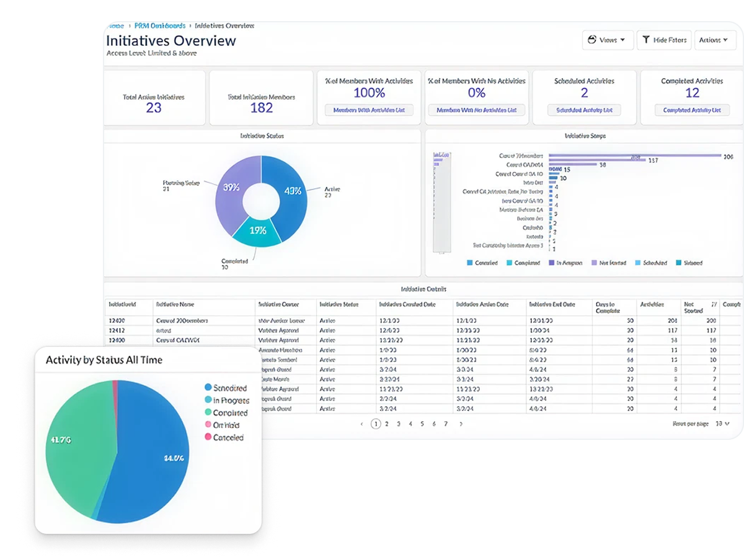Screen dimensions: 744x560
Task: Go to next page using right arrow
Action: point(461,424)
